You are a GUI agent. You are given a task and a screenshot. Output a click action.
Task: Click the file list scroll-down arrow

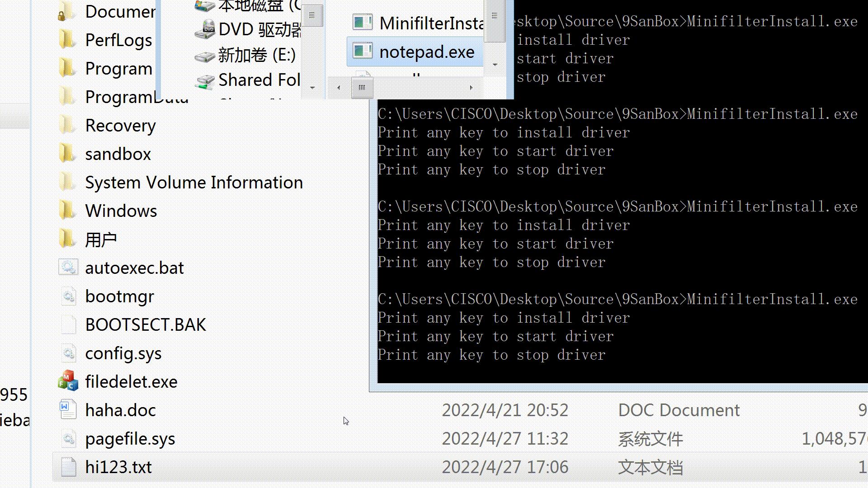495,65
